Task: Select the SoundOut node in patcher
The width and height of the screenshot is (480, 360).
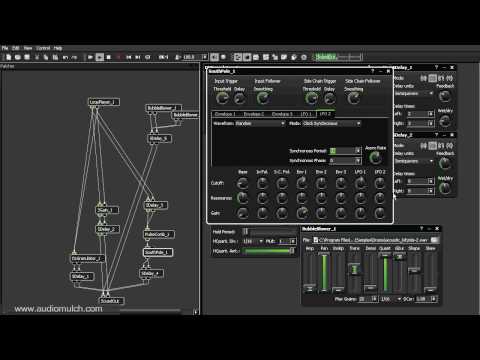Action: click(112, 301)
